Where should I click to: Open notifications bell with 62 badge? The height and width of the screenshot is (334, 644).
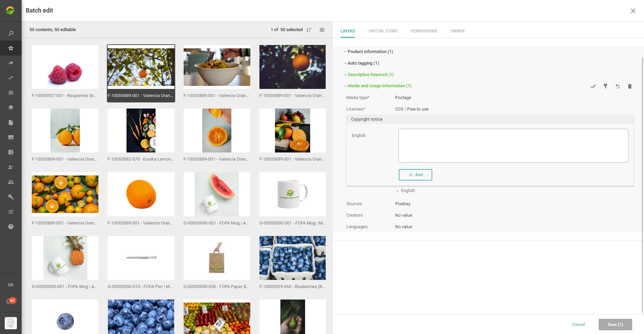tap(11, 301)
